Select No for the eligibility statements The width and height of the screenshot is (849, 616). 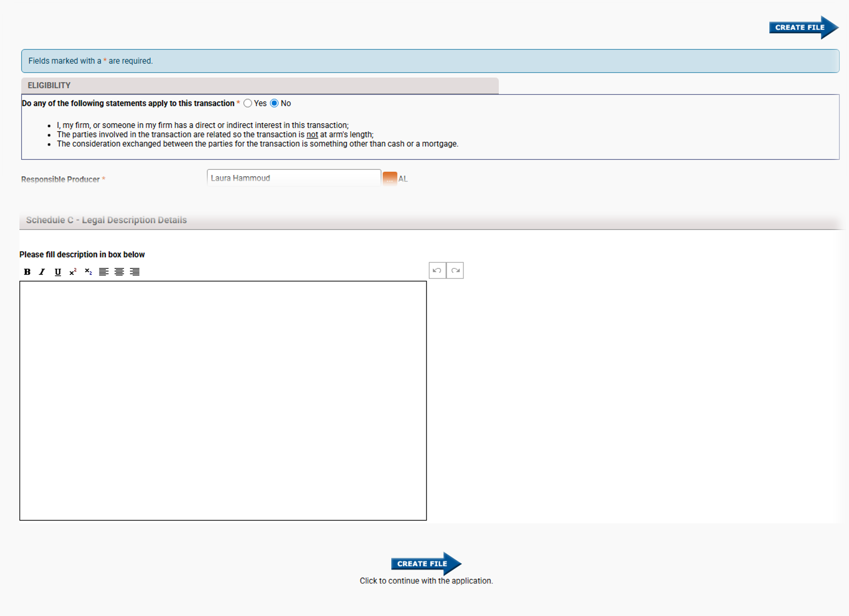[274, 103]
